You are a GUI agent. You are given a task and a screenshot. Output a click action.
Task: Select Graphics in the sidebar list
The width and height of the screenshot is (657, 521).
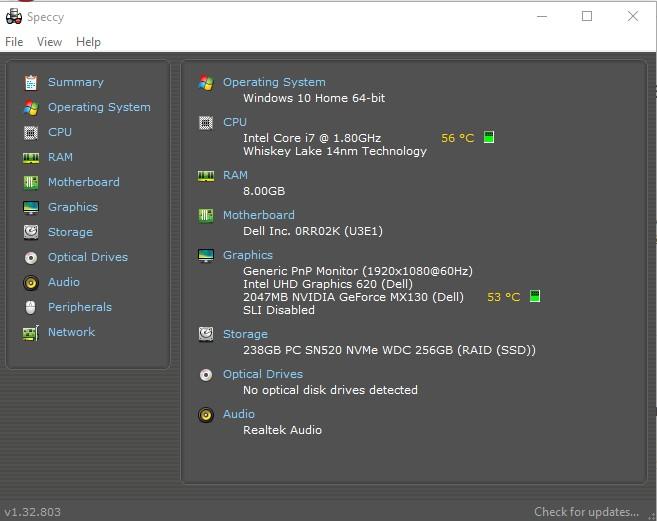[x=73, y=207]
